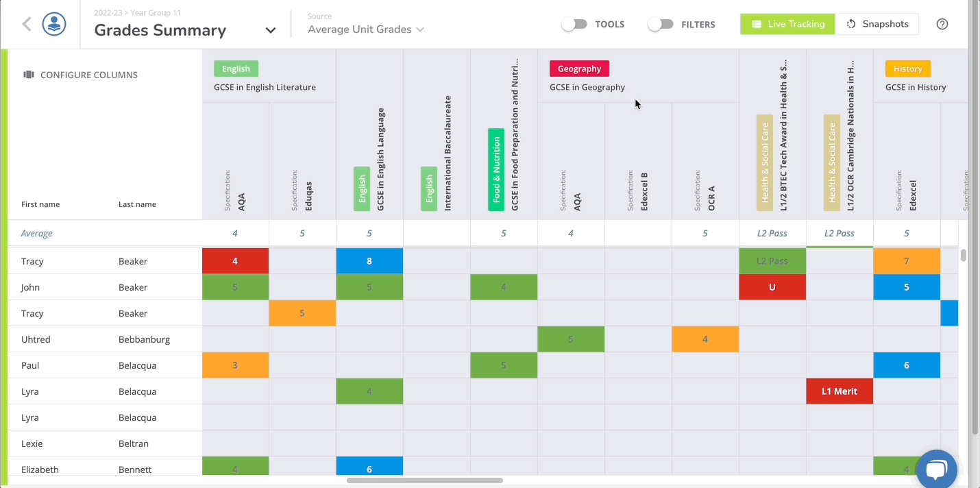980x488 pixels.
Task: Click the red Geography subject tag
Action: (579, 69)
